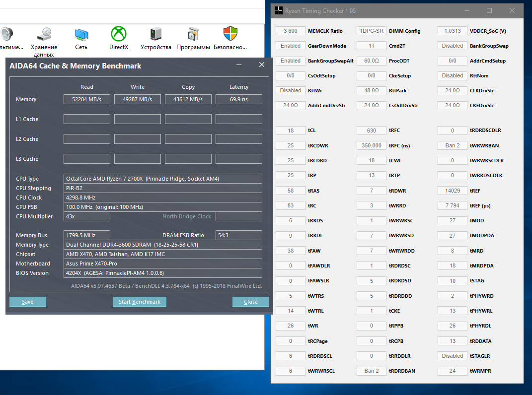Click tWTRL value 14
This screenshot has width=532, height=395.
coord(291,311)
